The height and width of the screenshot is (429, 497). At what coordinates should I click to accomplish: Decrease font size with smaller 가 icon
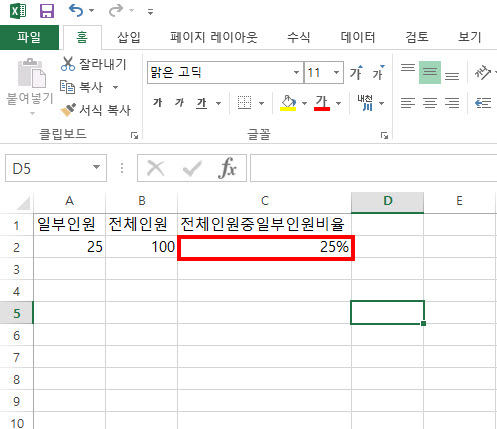(378, 72)
